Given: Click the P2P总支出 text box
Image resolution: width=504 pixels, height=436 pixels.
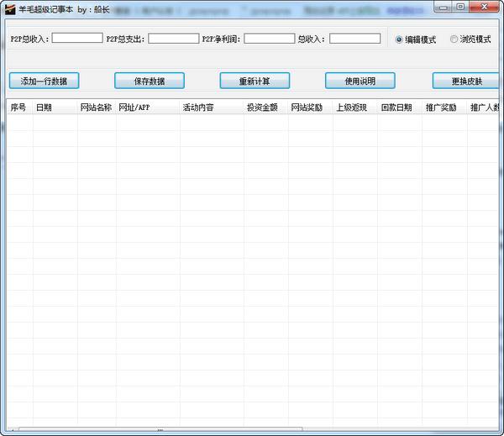Looking at the screenshot, I should pos(173,39).
